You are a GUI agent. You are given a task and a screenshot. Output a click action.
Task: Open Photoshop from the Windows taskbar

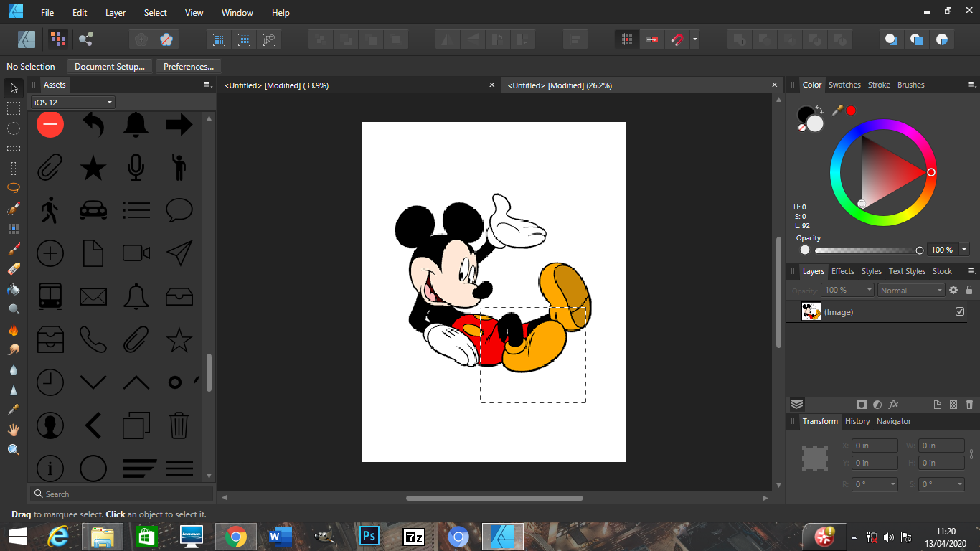click(369, 536)
